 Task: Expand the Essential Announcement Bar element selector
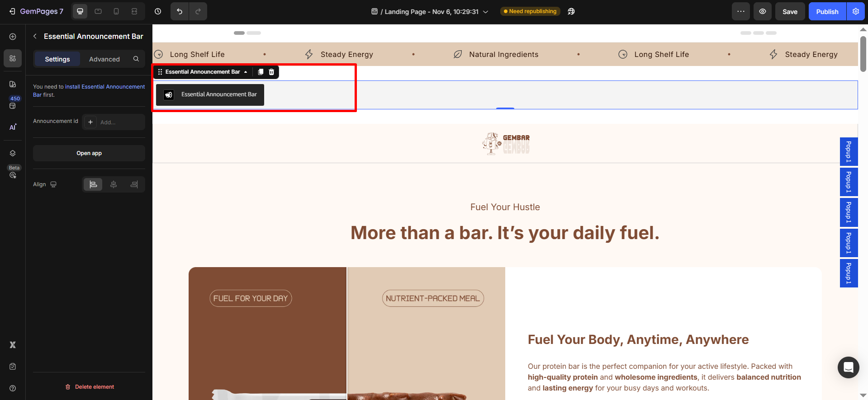(246, 72)
